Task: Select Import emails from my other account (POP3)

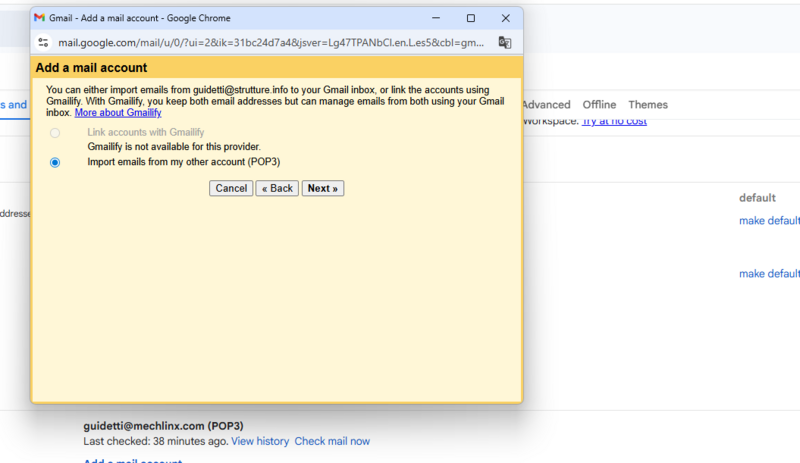Action: (55, 162)
